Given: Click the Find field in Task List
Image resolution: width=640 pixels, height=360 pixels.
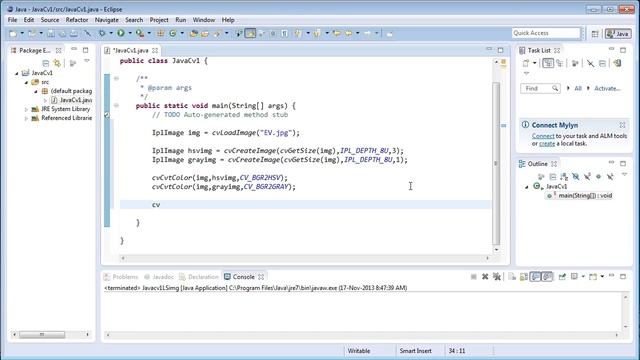Looking at the screenshot, I should point(540,88).
